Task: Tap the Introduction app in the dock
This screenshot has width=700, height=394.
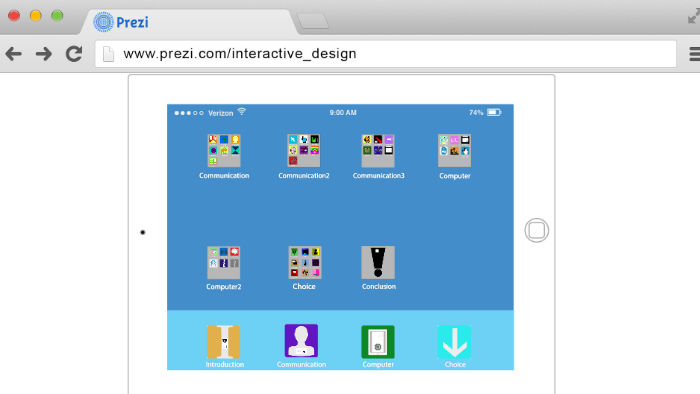Action: [x=224, y=342]
